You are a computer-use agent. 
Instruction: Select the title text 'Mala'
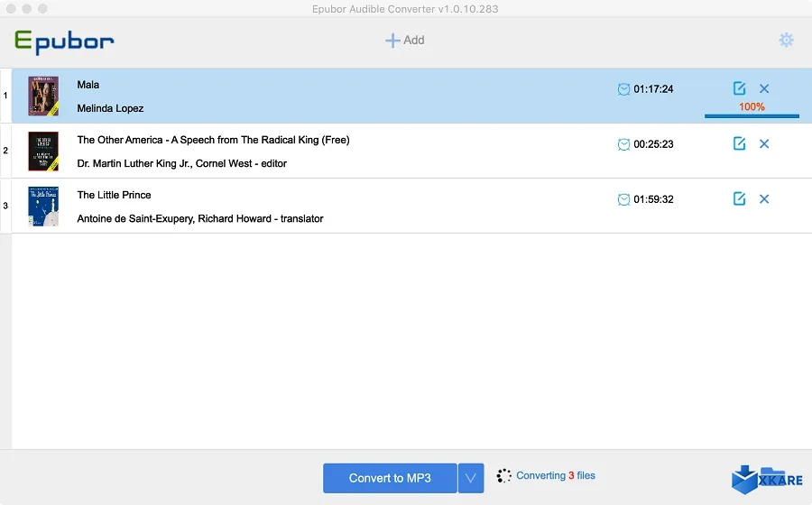[88, 85]
